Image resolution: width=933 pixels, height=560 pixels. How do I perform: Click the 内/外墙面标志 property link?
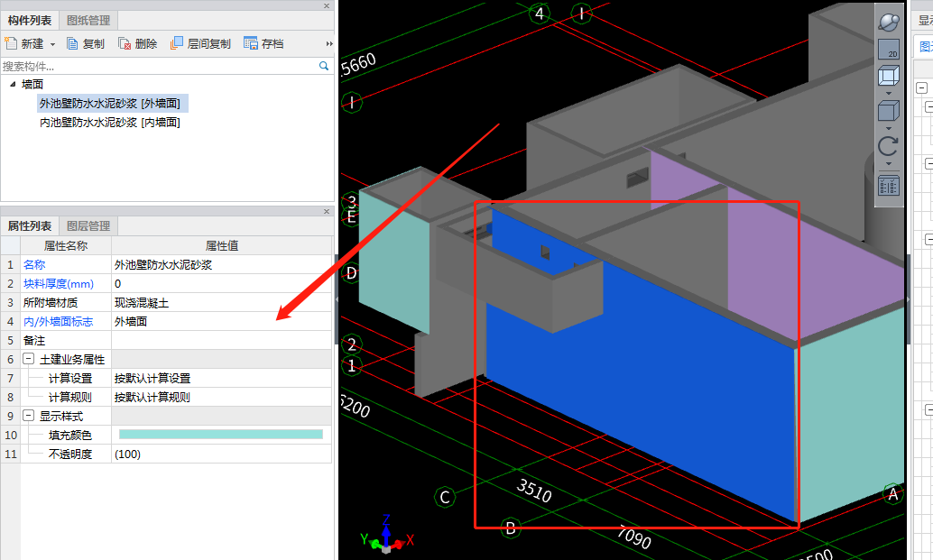point(59,322)
